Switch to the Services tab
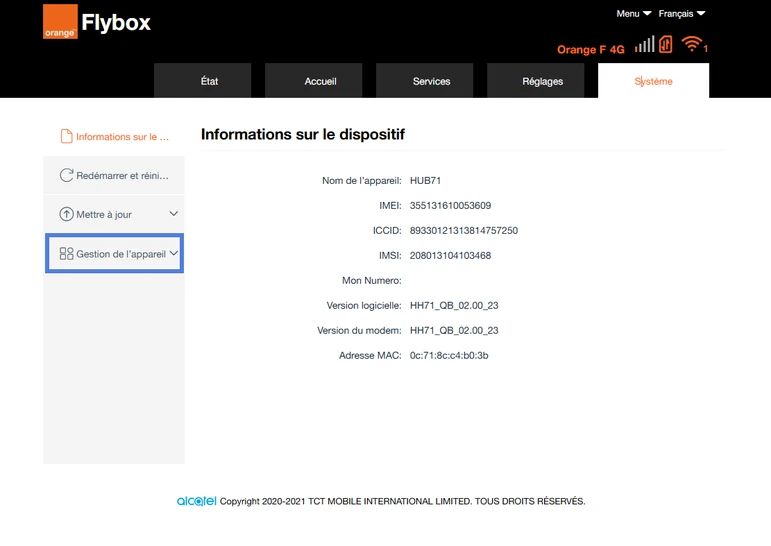Screen dimensions: 771x546 (x=425, y=81)
